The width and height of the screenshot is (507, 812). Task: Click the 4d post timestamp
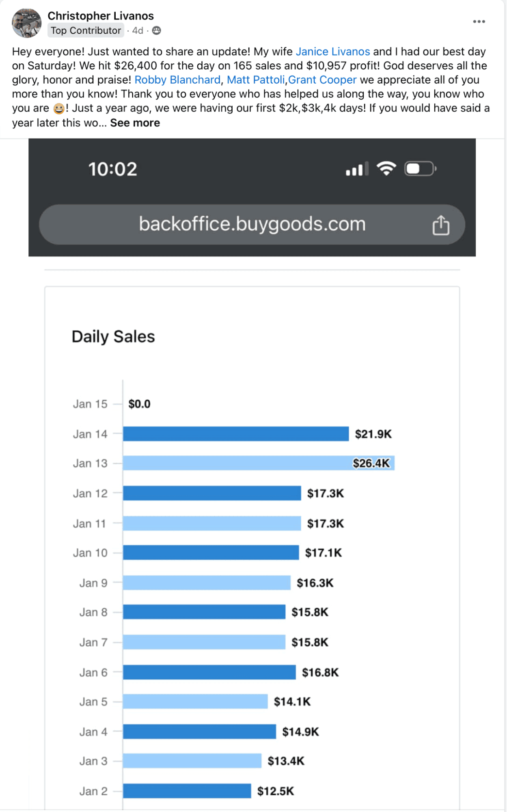[138, 30]
